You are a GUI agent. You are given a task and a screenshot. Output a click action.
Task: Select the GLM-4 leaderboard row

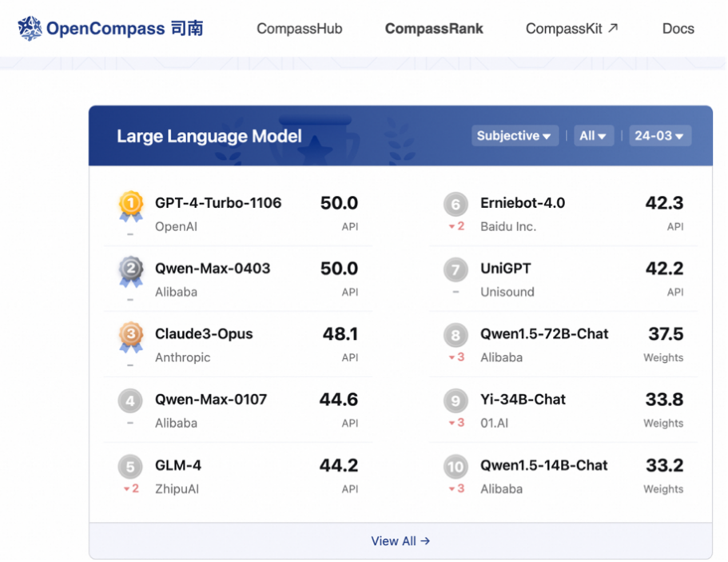tap(240, 475)
